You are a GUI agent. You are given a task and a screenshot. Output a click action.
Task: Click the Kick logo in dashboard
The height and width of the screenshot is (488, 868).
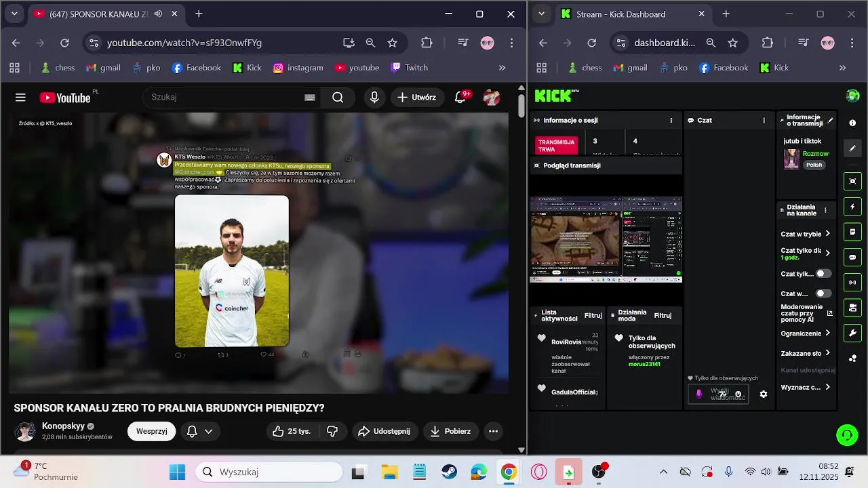click(x=556, y=96)
